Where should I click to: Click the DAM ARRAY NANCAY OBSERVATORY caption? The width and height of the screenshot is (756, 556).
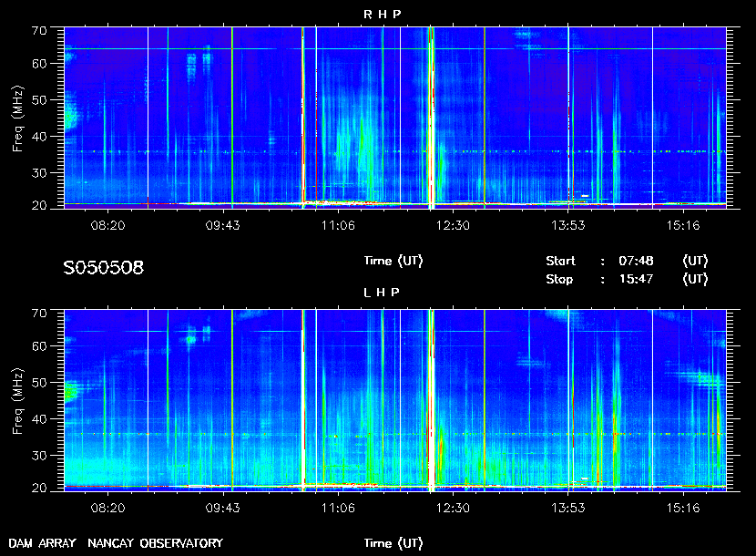tap(116, 543)
